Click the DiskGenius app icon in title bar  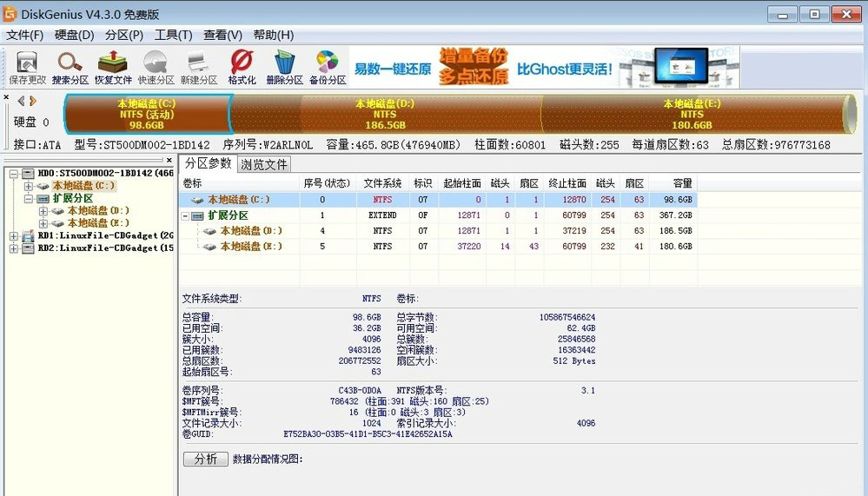coord(10,13)
